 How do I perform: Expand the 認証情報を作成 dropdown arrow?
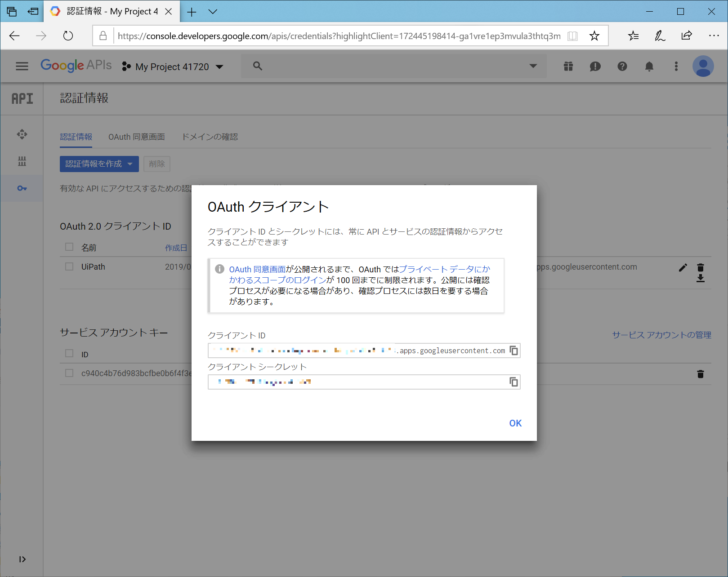131,164
